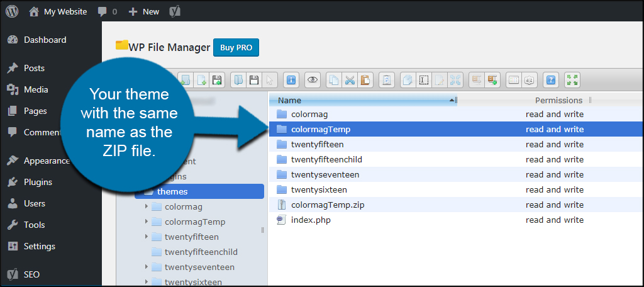Open the Settings menu item
644x287 pixels.
coord(40,246)
